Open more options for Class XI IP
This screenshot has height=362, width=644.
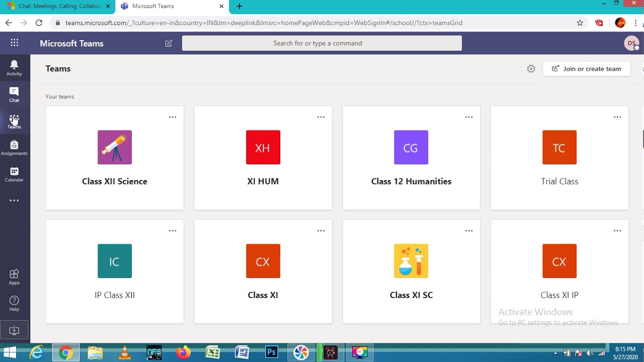click(x=617, y=231)
